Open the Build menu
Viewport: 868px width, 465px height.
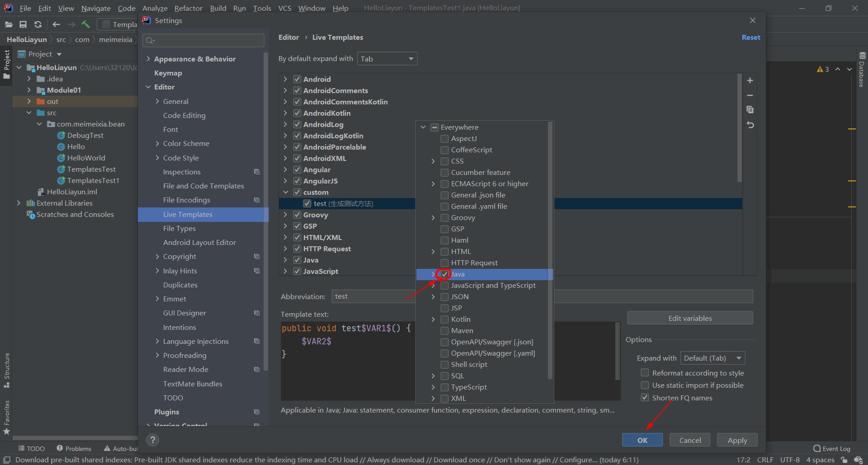click(x=218, y=8)
